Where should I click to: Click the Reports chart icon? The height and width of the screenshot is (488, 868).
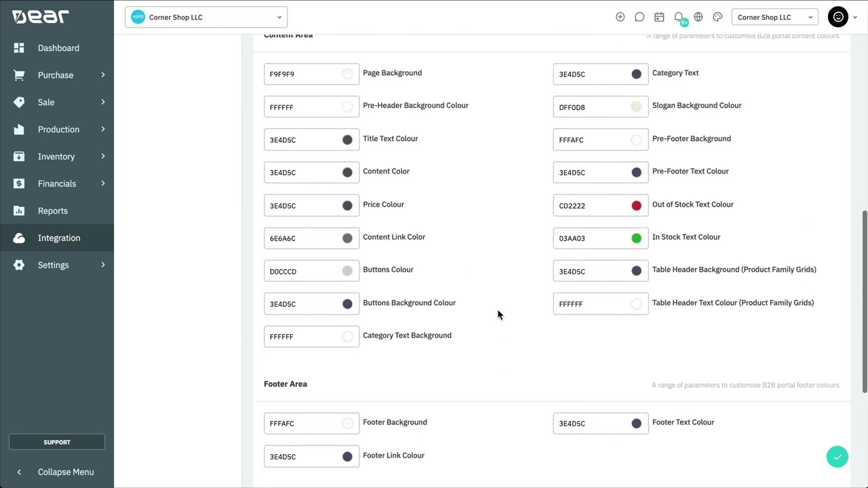click(x=19, y=211)
